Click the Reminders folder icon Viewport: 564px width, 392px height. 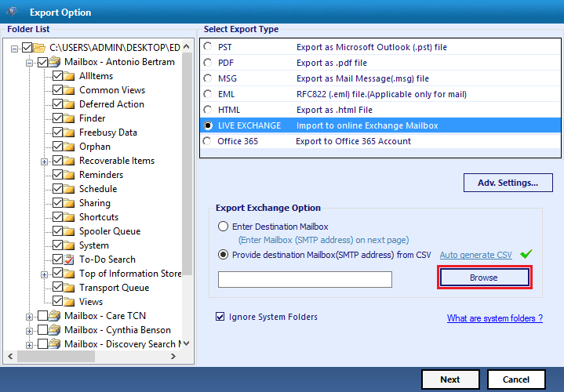tap(69, 175)
